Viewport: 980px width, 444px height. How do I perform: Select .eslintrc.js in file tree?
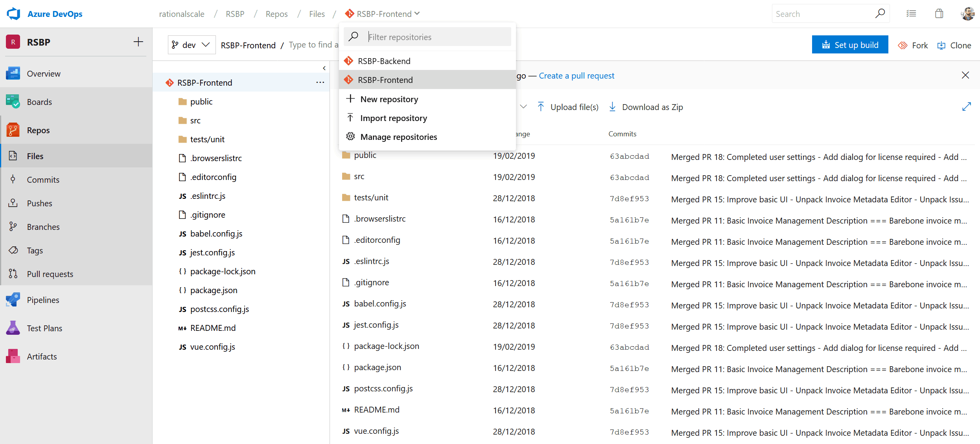[x=208, y=196]
